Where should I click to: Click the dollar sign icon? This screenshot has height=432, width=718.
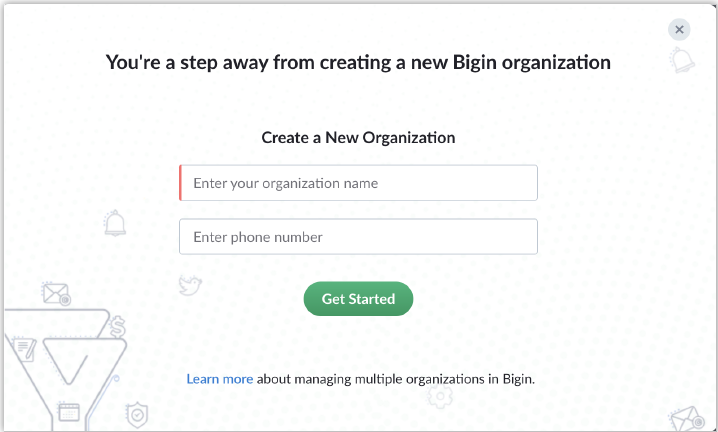tap(118, 326)
